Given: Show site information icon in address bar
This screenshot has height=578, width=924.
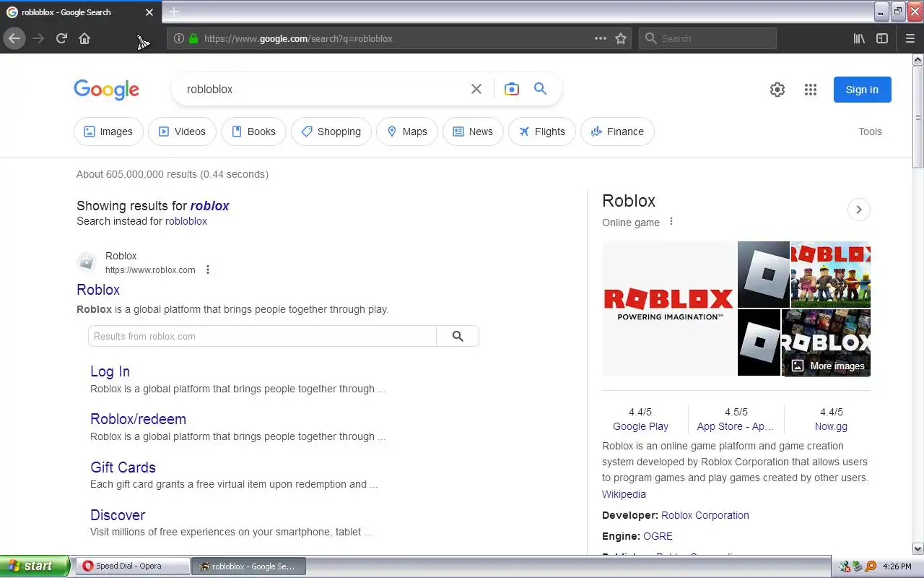Looking at the screenshot, I should [x=178, y=38].
